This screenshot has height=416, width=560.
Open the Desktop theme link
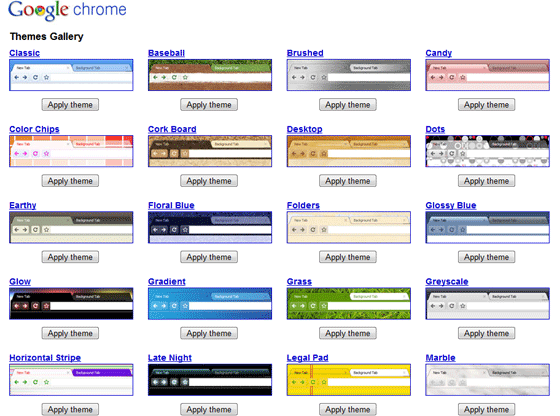[305, 129]
